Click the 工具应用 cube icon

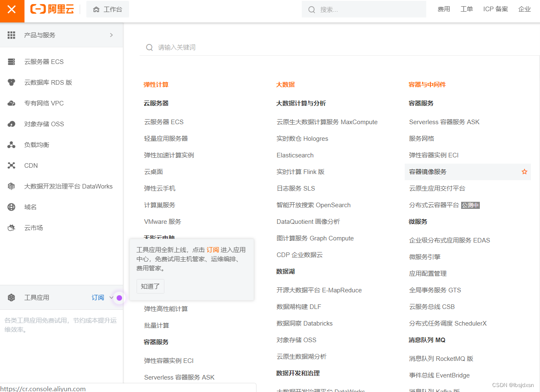pos(12,298)
